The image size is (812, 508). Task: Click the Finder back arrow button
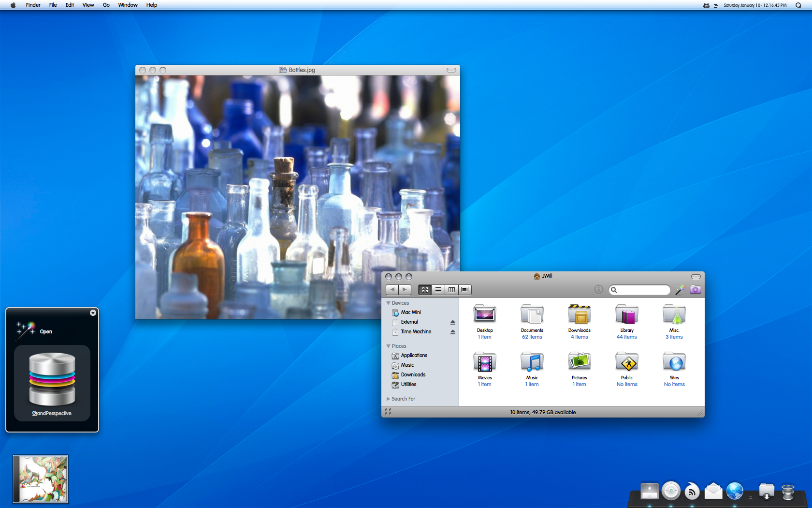click(x=392, y=289)
